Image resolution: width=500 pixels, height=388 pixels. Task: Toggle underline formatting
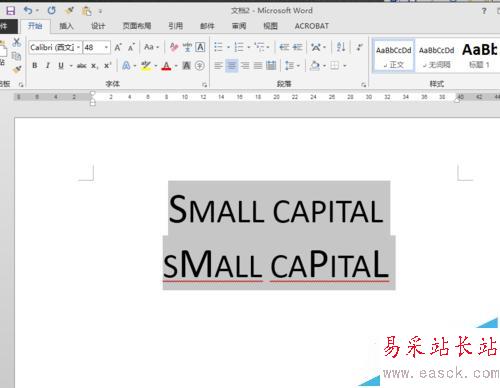point(61,66)
